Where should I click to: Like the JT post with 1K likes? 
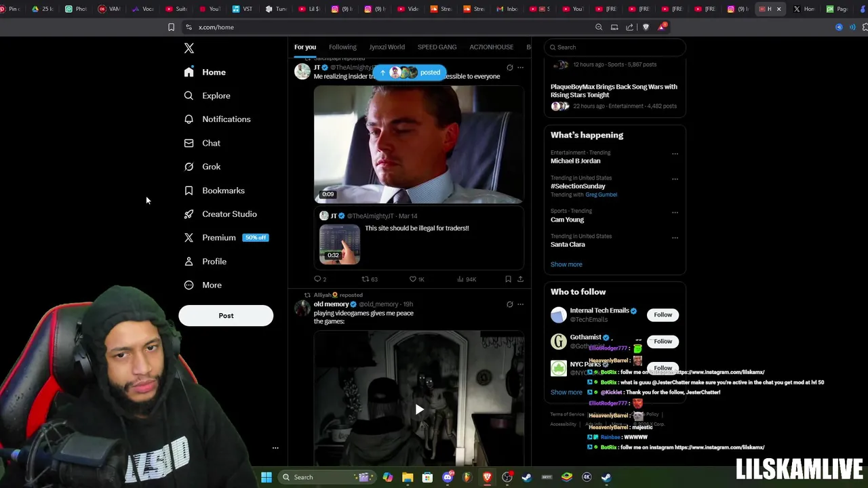point(416,279)
